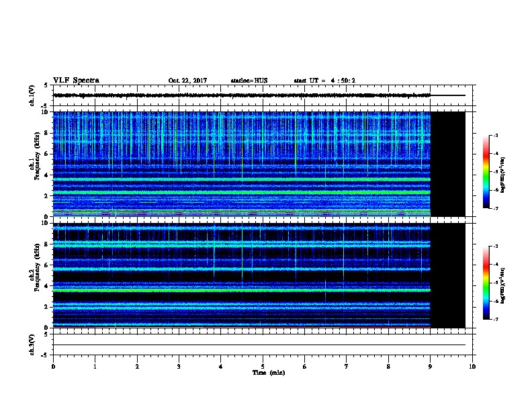Click the x-axis tick label "5"
532x411 pixels.
[x=263, y=367]
